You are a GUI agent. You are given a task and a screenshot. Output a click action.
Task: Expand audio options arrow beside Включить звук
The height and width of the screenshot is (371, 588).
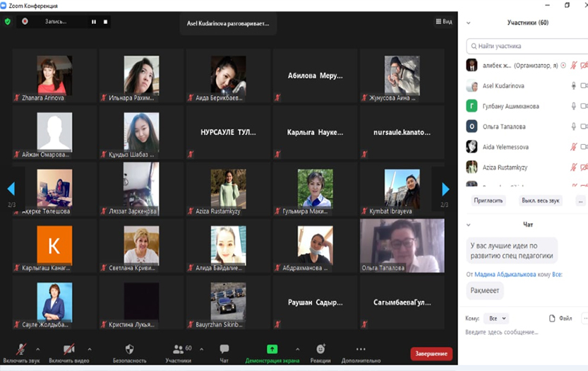(37, 348)
